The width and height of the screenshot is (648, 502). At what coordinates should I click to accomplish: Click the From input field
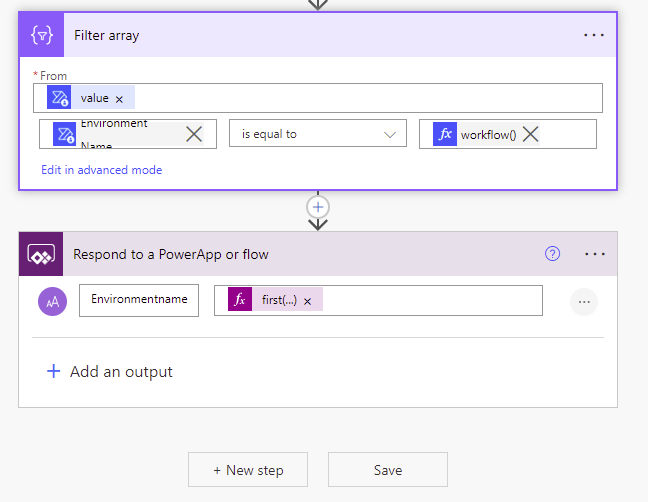coord(318,98)
